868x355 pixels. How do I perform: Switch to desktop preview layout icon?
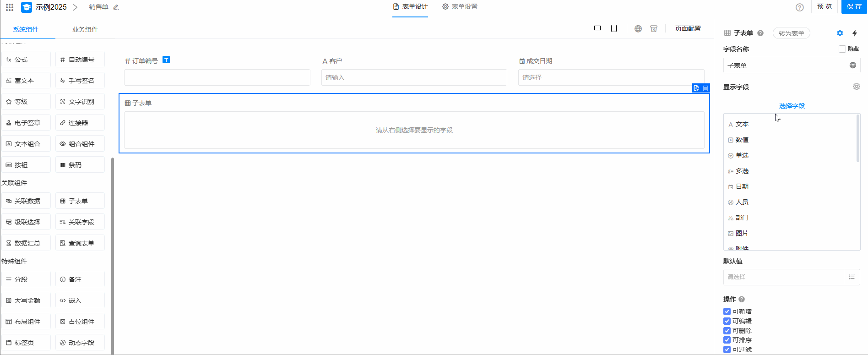pos(597,28)
